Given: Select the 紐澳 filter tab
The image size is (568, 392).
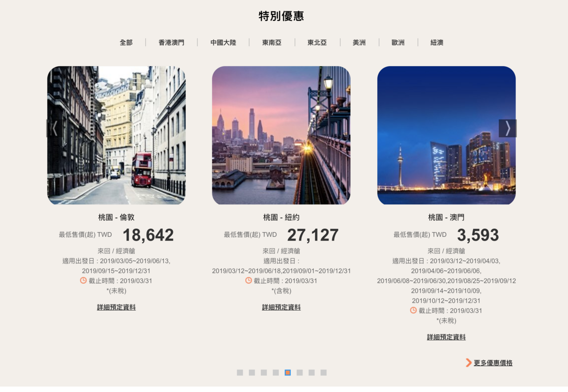Looking at the screenshot, I should click(437, 43).
